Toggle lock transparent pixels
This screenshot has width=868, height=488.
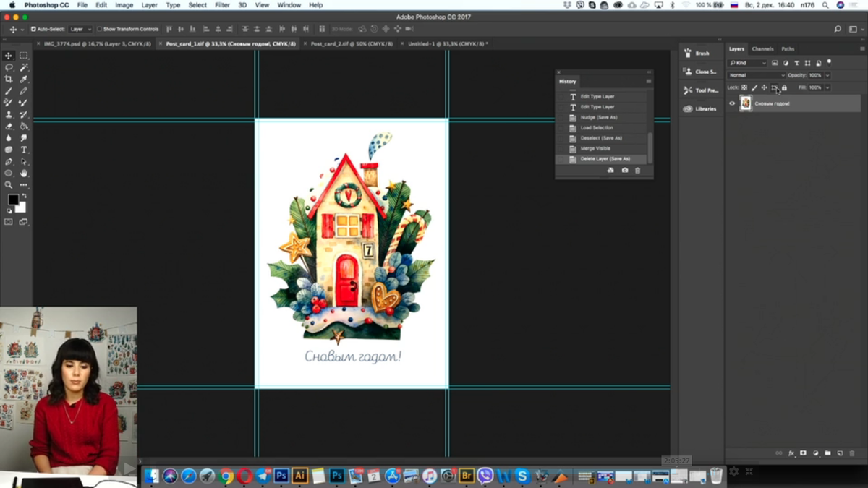pos(744,87)
